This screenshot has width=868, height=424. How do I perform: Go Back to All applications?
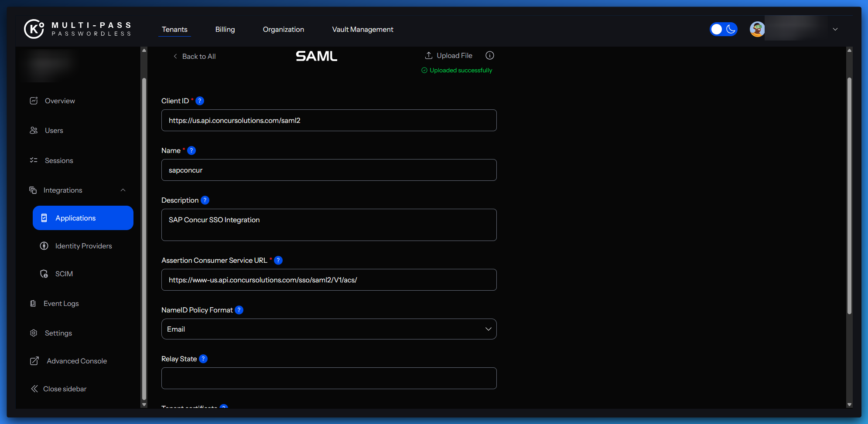click(195, 56)
